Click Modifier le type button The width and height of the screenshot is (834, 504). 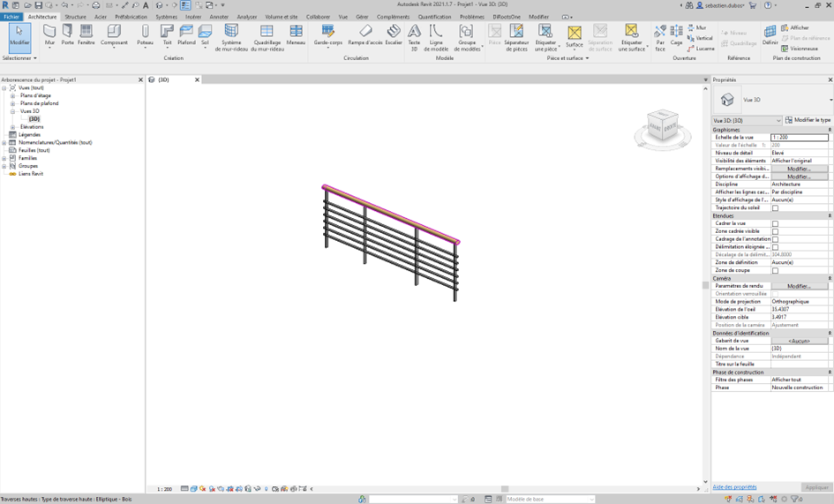[808, 120]
